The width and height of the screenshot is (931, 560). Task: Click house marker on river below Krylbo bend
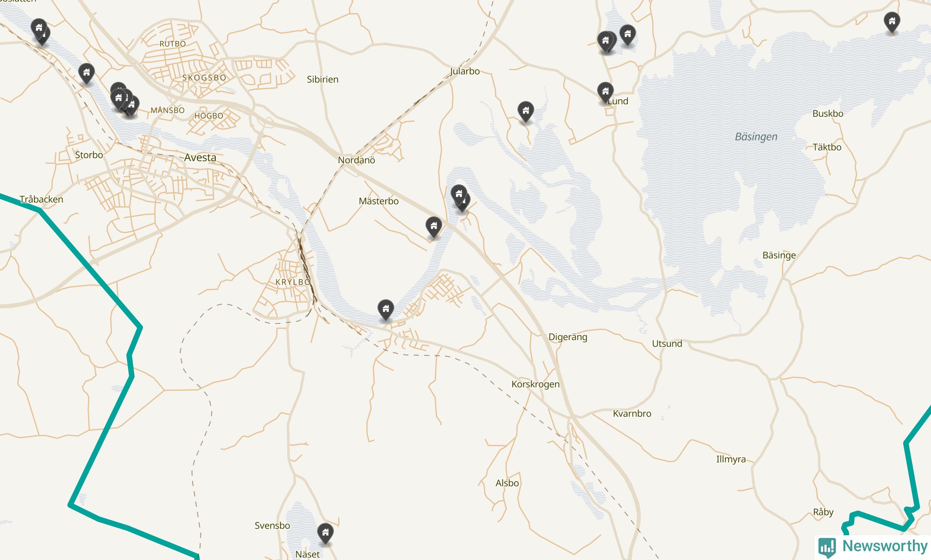point(385,310)
